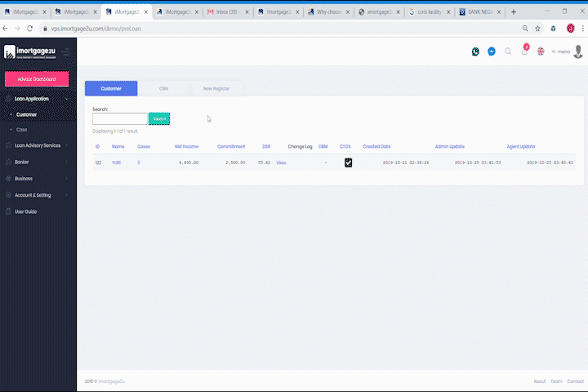Image resolution: width=588 pixels, height=392 pixels.
Task: Click the View change log link
Action: pyautogui.click(x=281, y=163)
